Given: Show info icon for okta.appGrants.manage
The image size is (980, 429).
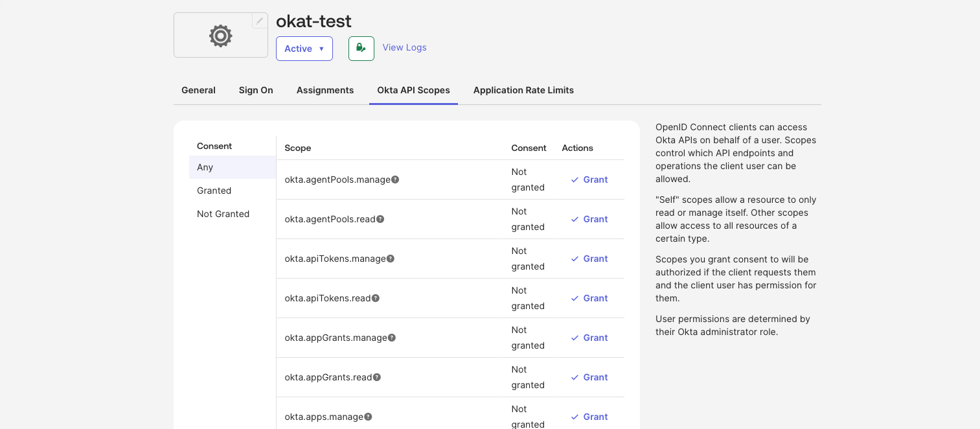Looking at the screenshot, I should click(x=392, y=338).
